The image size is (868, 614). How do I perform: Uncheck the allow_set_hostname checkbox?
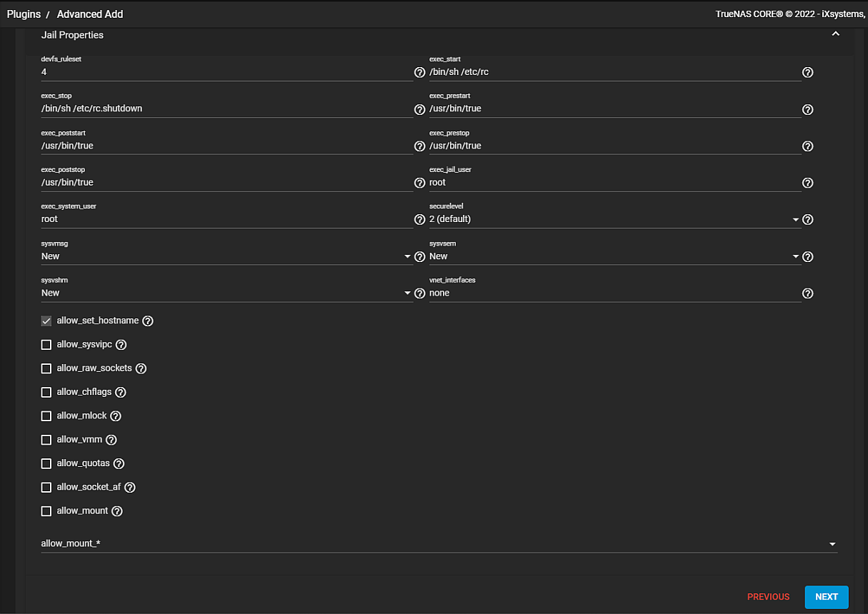pyautogui.click(x=46, y=321)
